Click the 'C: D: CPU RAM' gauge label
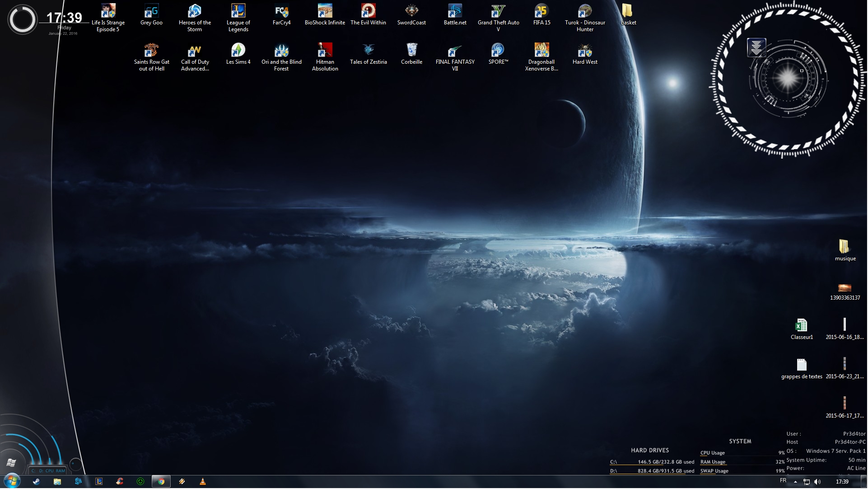 (48, 471)
